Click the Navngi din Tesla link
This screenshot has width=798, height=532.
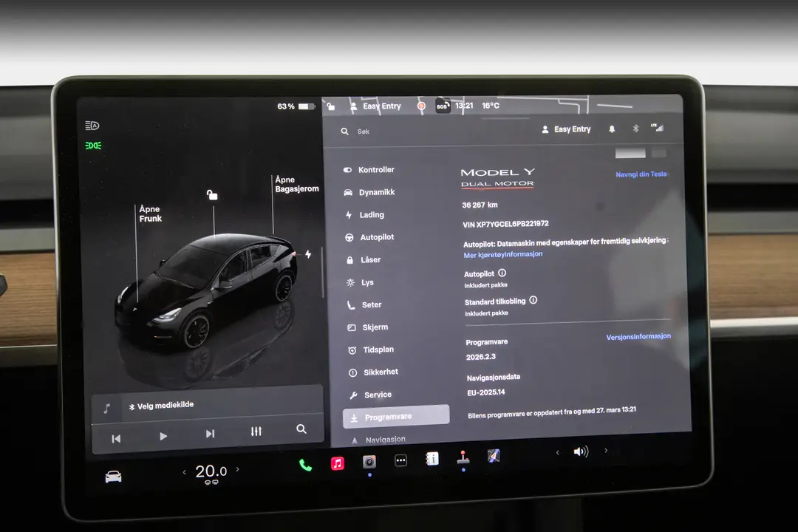(641, 174)
